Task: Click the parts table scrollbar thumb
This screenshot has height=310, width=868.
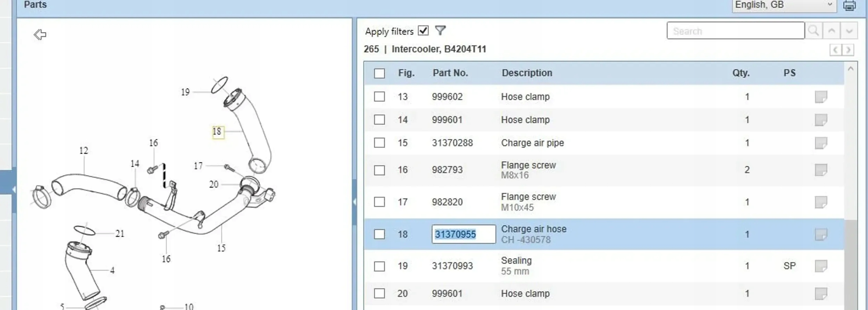Action: [850, 264]
